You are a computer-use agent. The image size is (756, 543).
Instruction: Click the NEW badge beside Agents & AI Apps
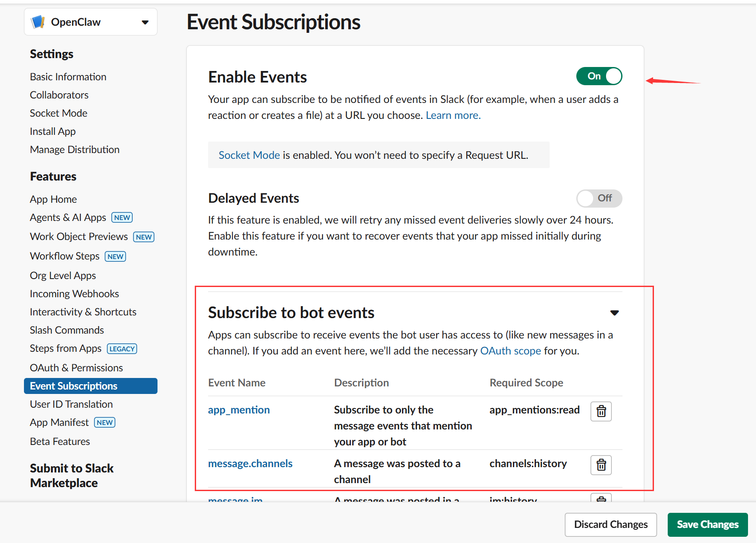coord(122,217)
